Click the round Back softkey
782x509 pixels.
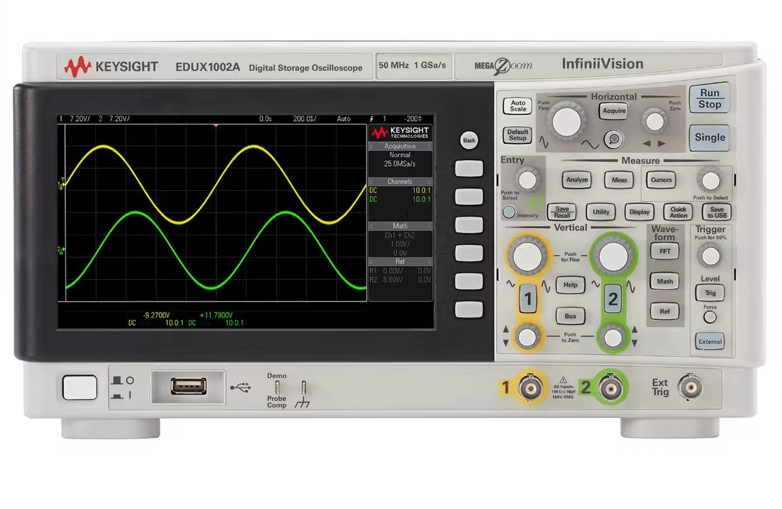tap(469, 140)
